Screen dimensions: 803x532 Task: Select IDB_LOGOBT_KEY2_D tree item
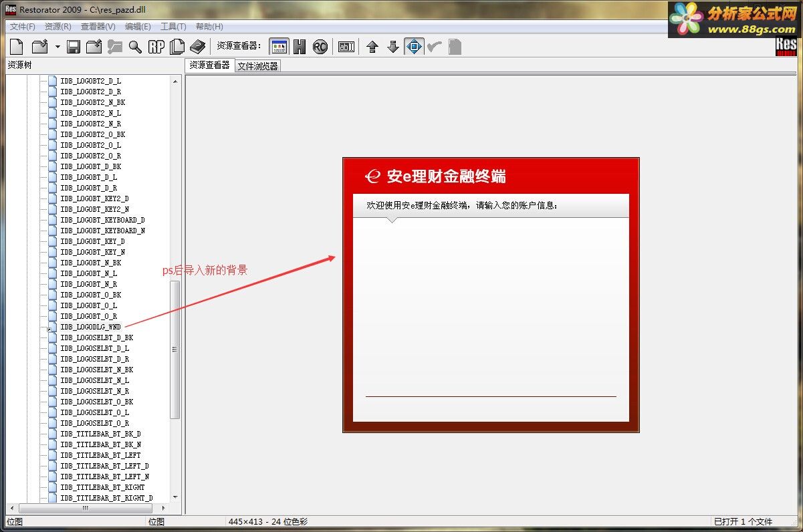pyautogui.click(x=94, y=198)
